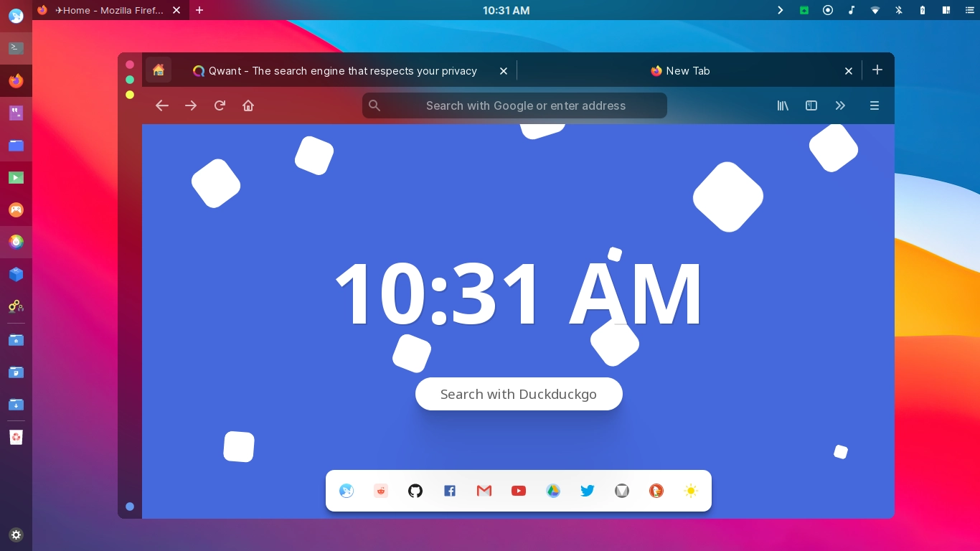Open the Facebook shortcut on the start page

click(450, 491)
